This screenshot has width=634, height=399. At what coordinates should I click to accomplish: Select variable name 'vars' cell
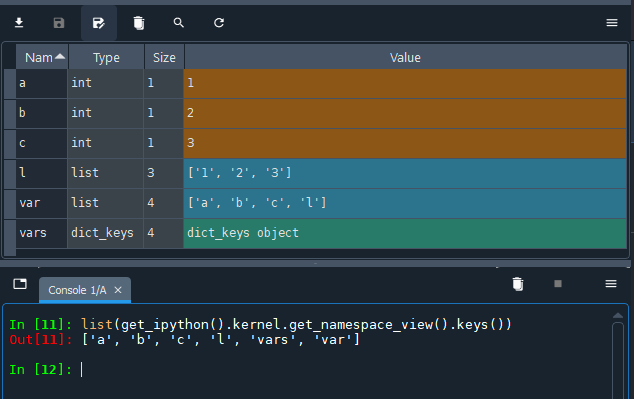coord(42,233)
